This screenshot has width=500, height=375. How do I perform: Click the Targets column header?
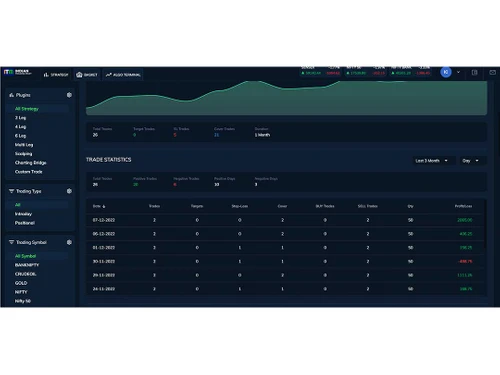pyautogui.click(x=197, y=206)
